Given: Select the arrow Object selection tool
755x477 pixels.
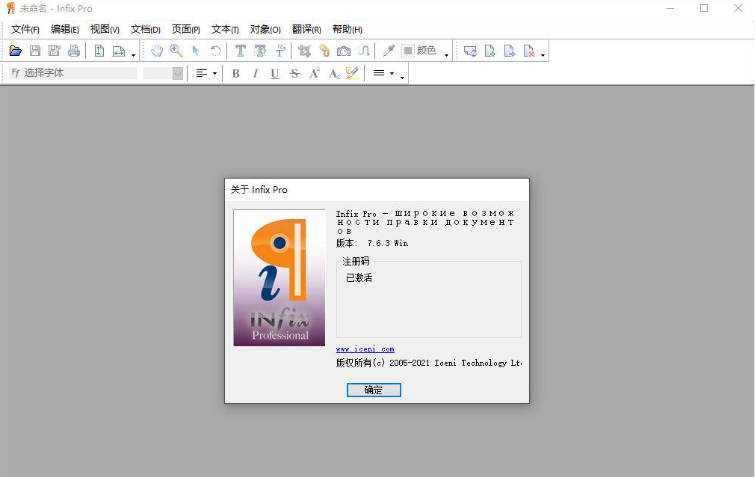Looking at the screenshot, I should [x=195, y=51].
